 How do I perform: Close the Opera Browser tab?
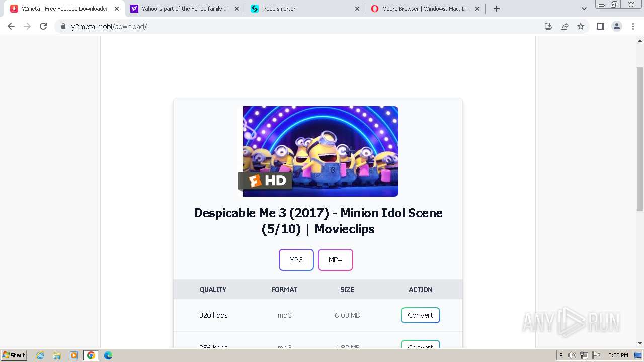pyautogui.click(x=477, y=9)
